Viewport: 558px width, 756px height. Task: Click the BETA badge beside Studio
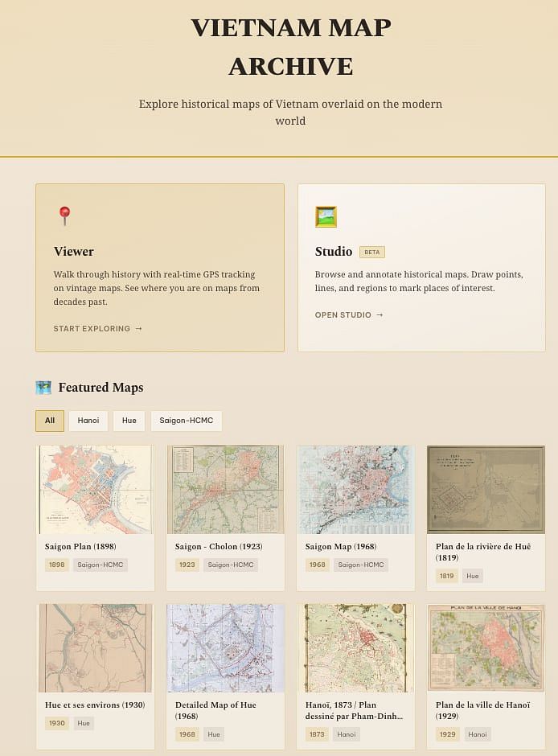pos(372,252)
